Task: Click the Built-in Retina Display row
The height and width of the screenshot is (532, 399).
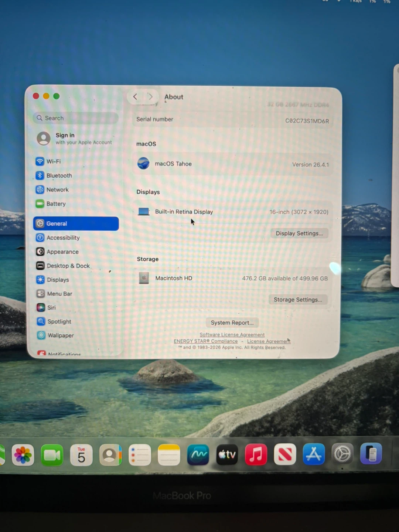Action: [x=233, y=212]
